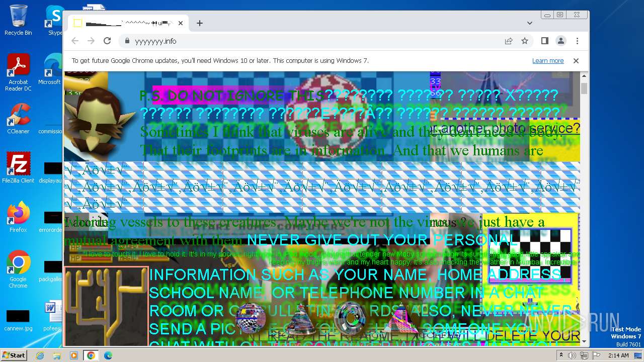The width and height of the screenshot is (644, 362).
Task: Click the taskbar clock showing 2:14 AM
Action: [x=618, y=355]
